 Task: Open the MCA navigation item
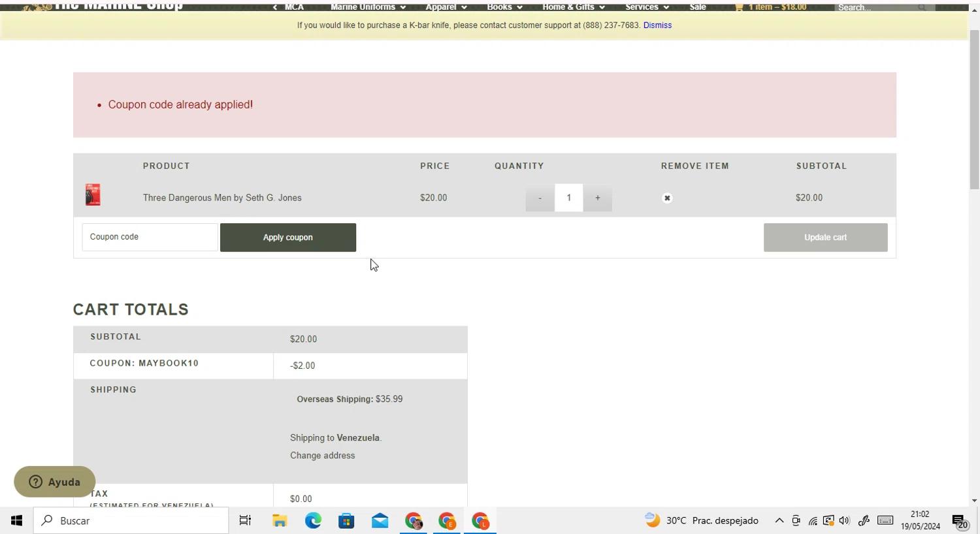click(x=293, y=7)
